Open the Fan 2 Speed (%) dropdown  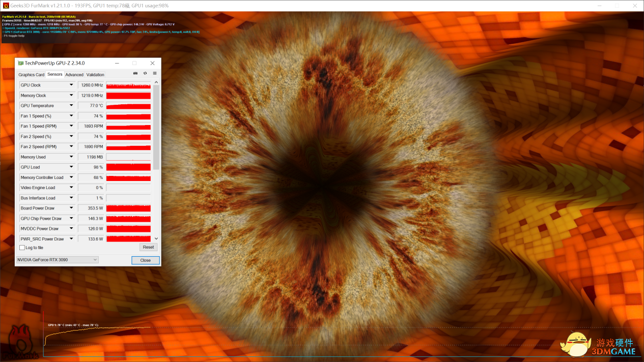[71, 136]
